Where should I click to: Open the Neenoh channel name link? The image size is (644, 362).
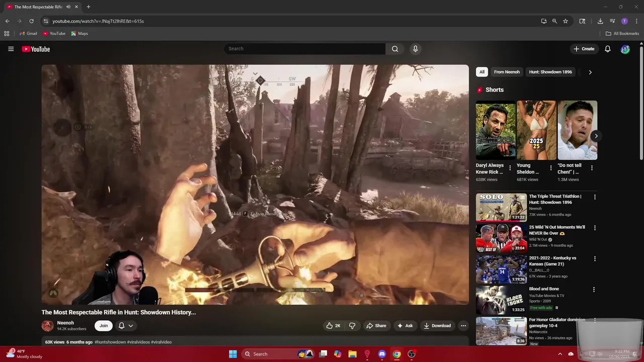tap(65, 323)
